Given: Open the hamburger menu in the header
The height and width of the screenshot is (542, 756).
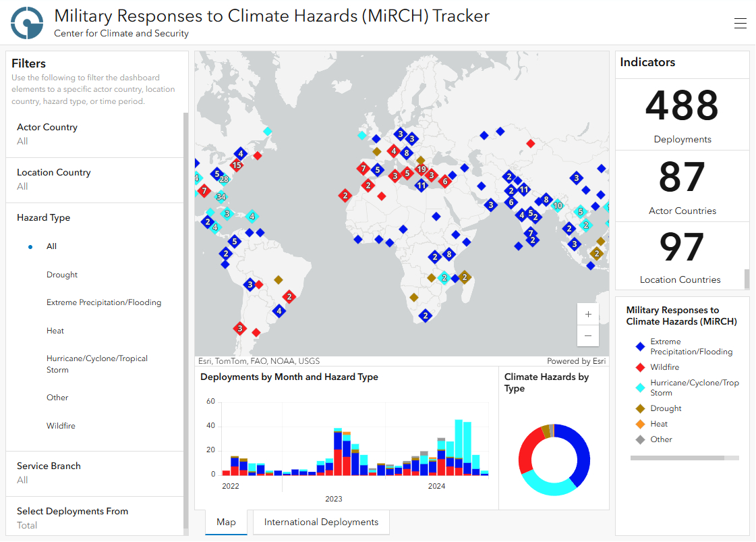Looking at the screenshot, I should click(740, 24).
